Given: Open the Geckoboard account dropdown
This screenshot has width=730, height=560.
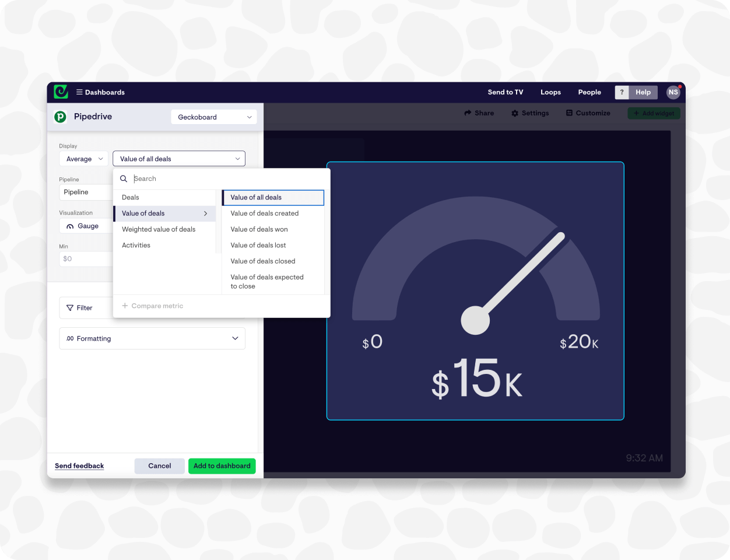Looking at the screenshot, I should (x=214, y=117).
